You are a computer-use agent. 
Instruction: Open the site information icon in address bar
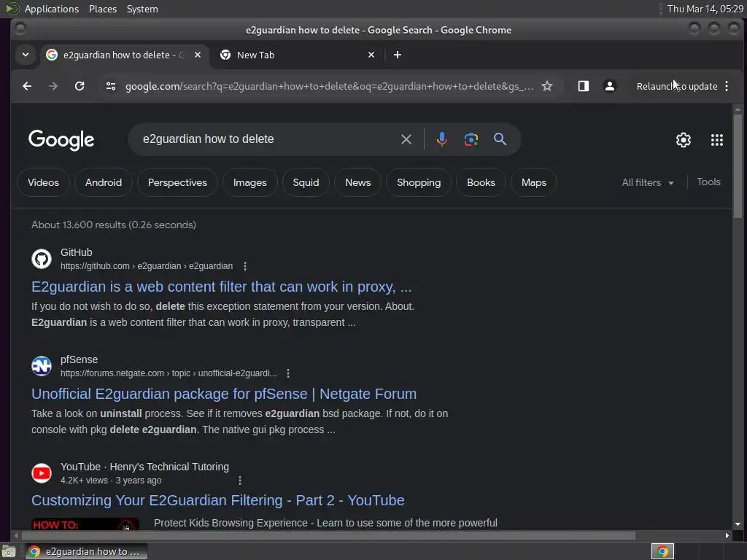(111, 86)
